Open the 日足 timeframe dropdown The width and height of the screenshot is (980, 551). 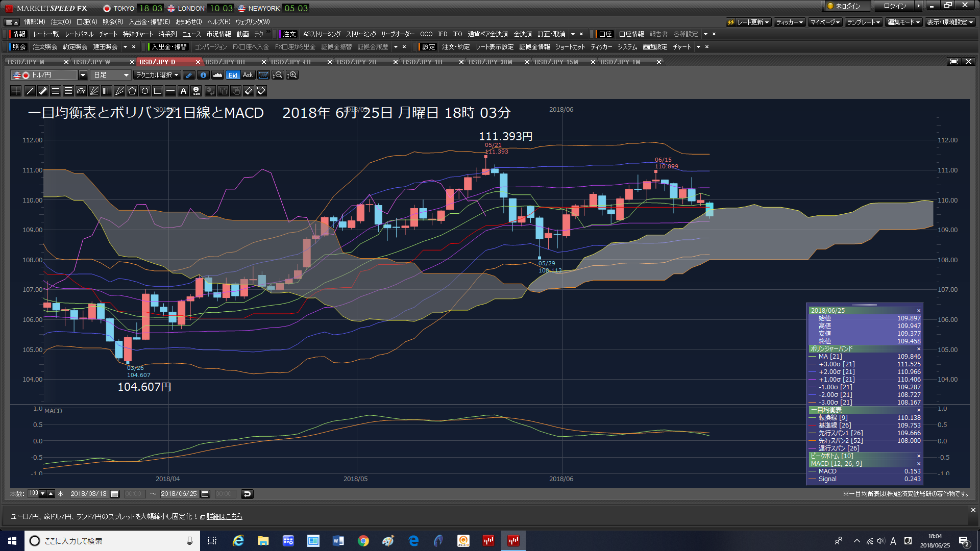tap(111, 75)
